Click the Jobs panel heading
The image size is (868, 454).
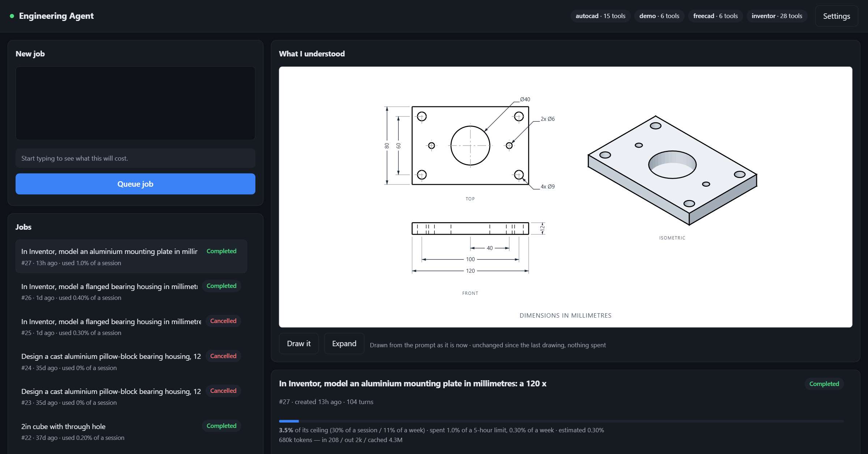24,227
